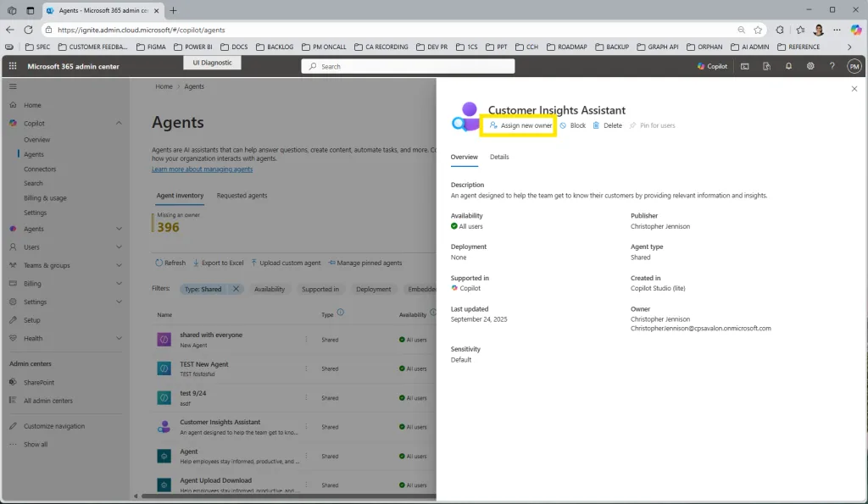Screen dimensions: 868x504
Task: Expand the Health navigation section
Action: pyautogui.click(x=119, y=338)
